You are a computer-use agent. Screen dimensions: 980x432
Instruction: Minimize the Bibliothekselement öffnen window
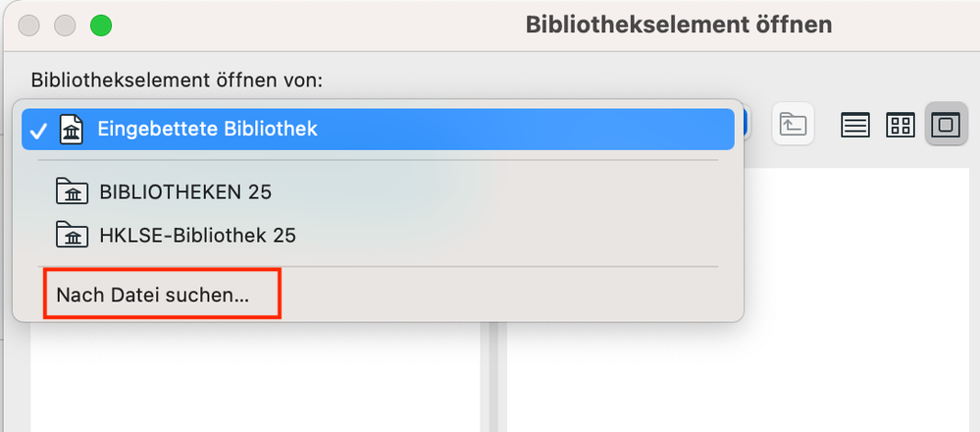click(x=66, y=26)
